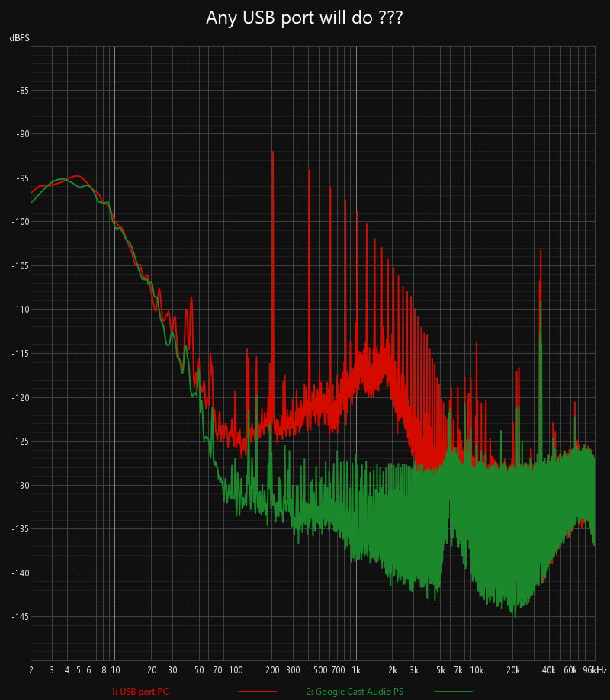Click the tall red spike peak near 35 kHz
The image size is (610, 700).
(541, 250)
